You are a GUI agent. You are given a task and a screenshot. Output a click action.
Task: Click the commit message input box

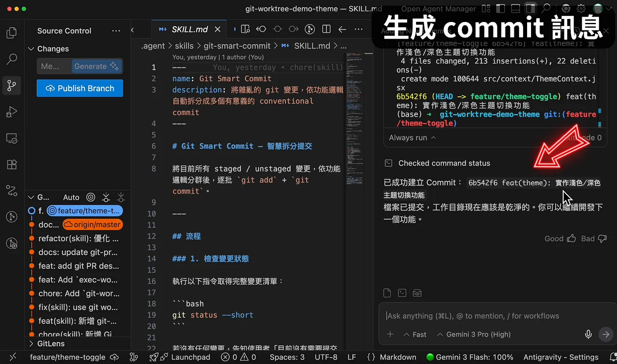54,67
